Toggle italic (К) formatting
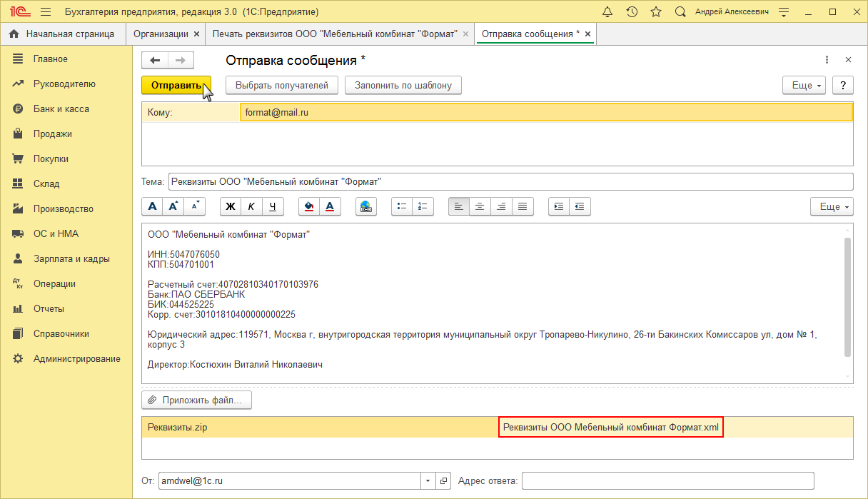This screenshot has width=868, height=499. coord(251,206)
